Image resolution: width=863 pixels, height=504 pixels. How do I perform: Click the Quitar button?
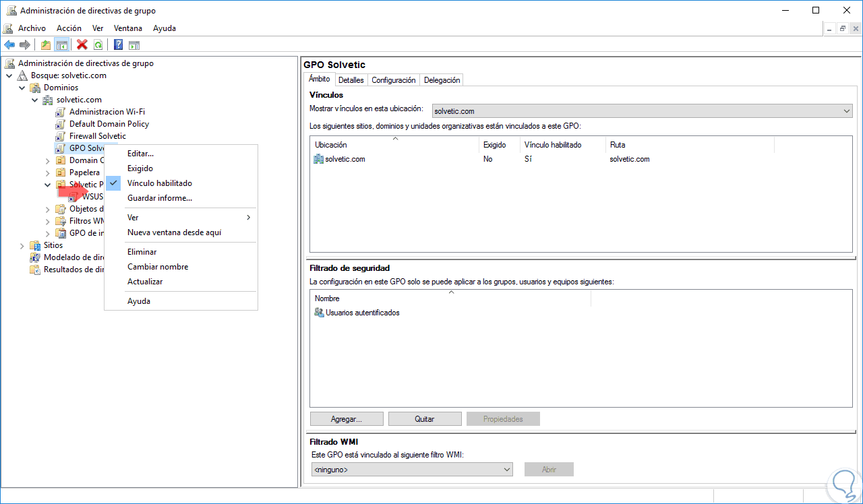(x=425, y=419)
